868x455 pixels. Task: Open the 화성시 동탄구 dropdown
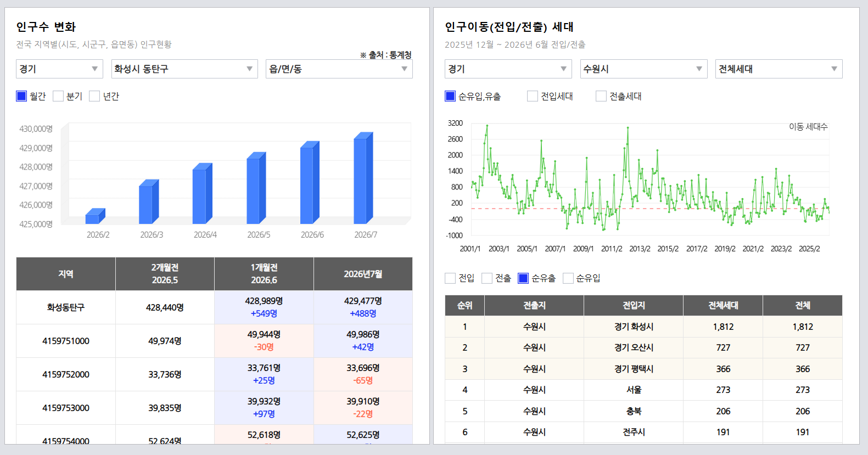184,69
